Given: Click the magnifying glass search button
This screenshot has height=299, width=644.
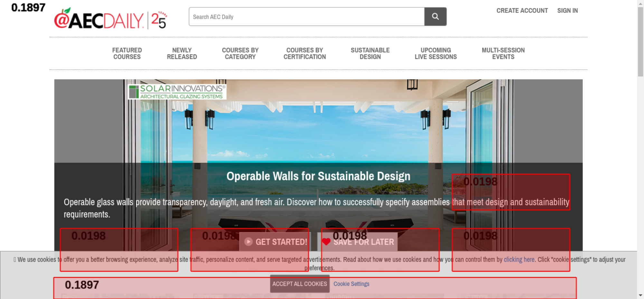Looking at the screenshot, I should pos(435,17).
